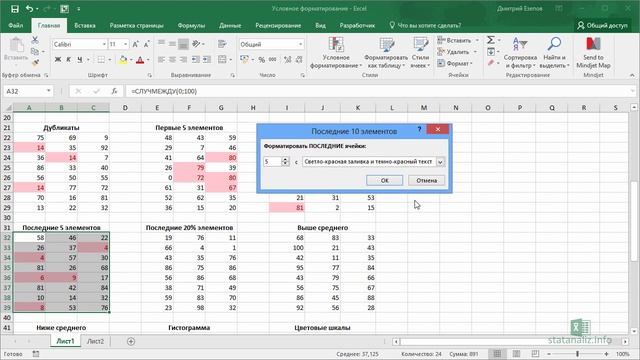
Task: Open the Calibri font name dropdown
Action: [x=104, y=44]
